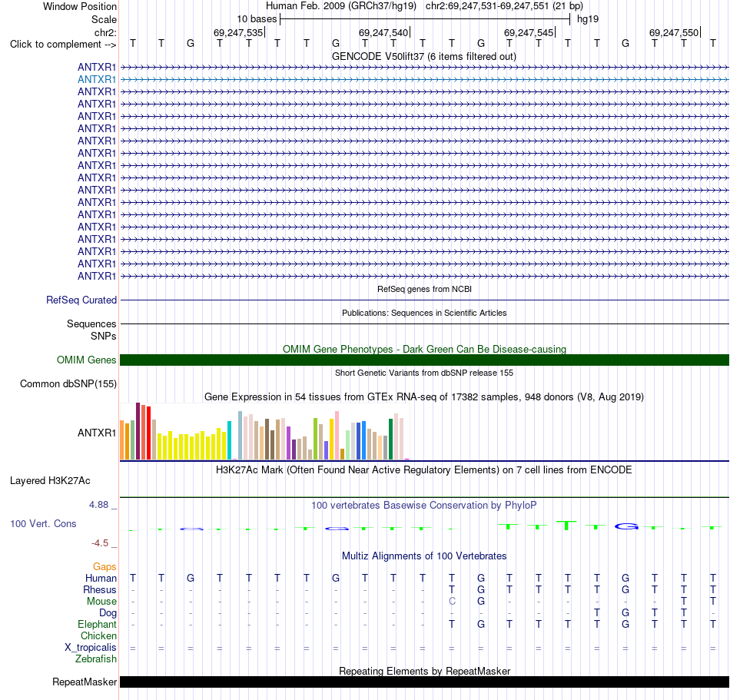Click 'Human Feb. 2009 (GRCh37/hg19)' assembly text

coord(340,6)
